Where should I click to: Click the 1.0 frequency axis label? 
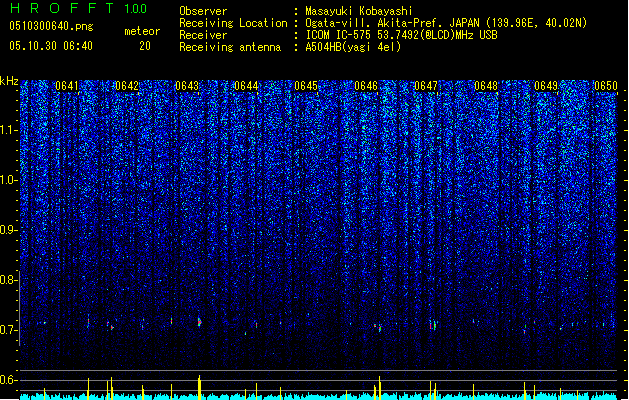[9, 180]
